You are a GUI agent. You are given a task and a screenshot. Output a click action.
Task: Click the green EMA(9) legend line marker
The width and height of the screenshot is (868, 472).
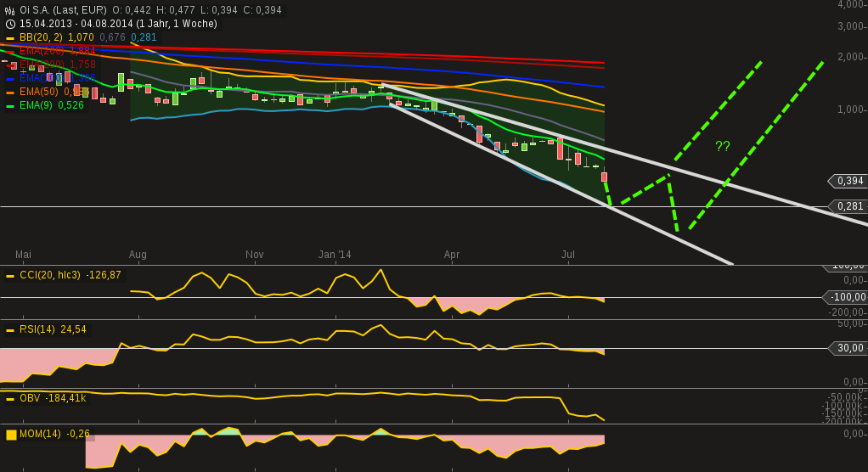pos(10,106)
